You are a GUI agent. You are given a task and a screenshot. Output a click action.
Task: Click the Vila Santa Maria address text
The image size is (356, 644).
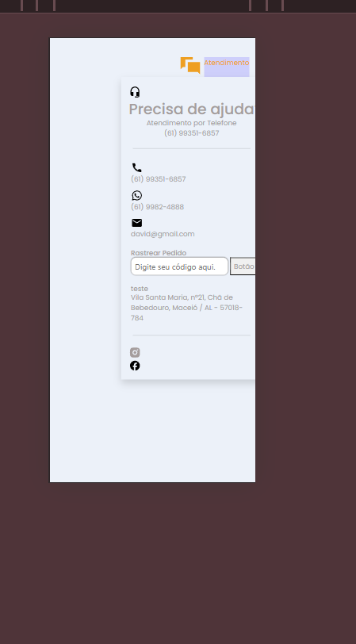click(187, 308)
